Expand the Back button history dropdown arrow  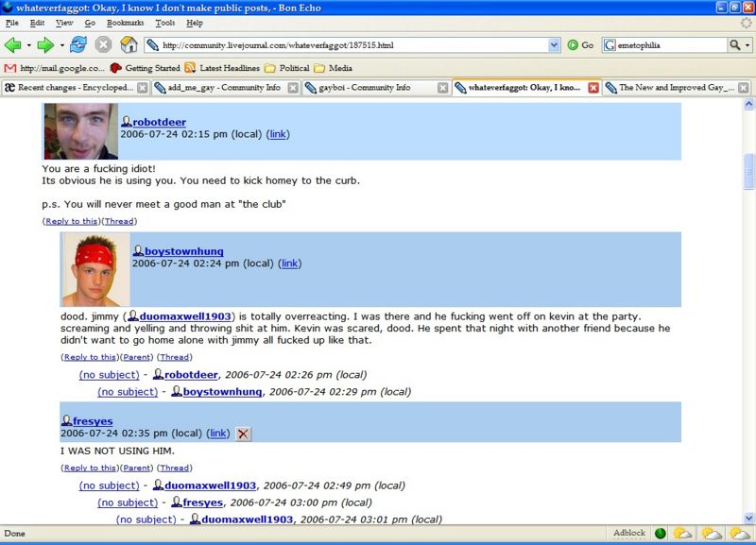tap(28, 44)
